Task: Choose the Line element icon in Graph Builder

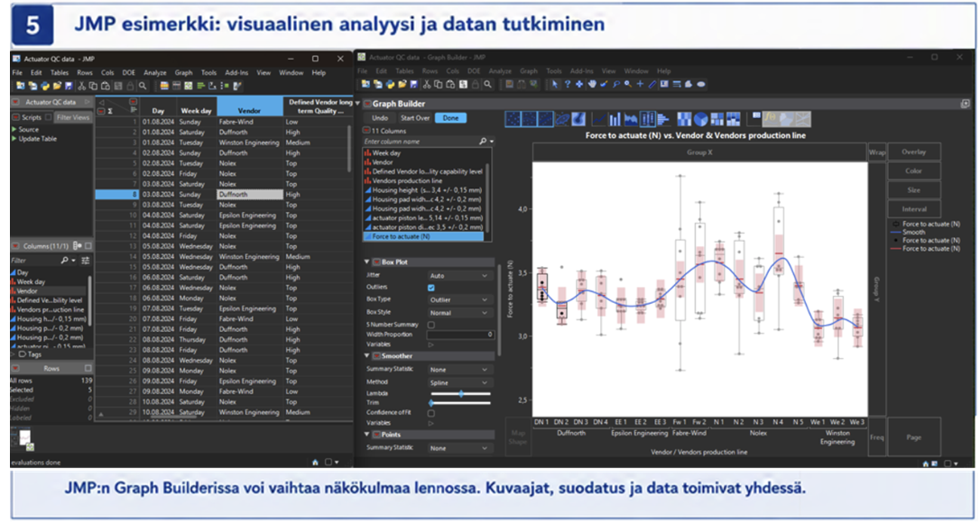Action: pos(599,119)
